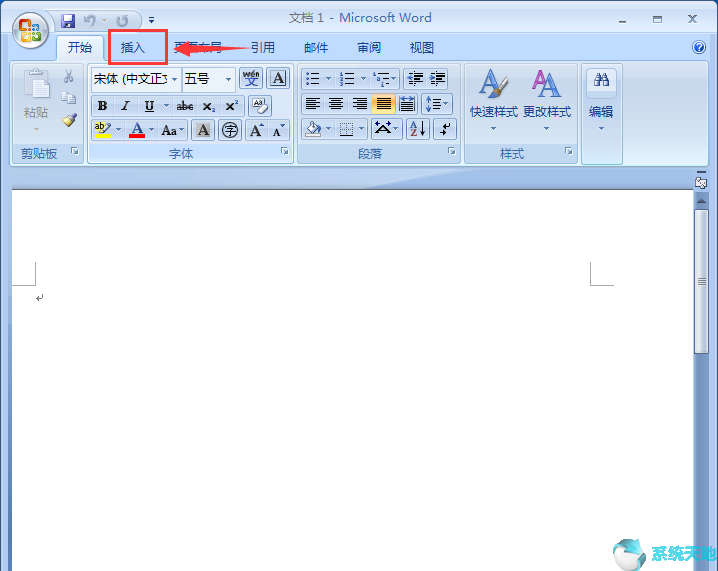The height and width of the screenshot is (571, 718).
Task: Clear formatting with eraser icon
Action: point(260,106)
